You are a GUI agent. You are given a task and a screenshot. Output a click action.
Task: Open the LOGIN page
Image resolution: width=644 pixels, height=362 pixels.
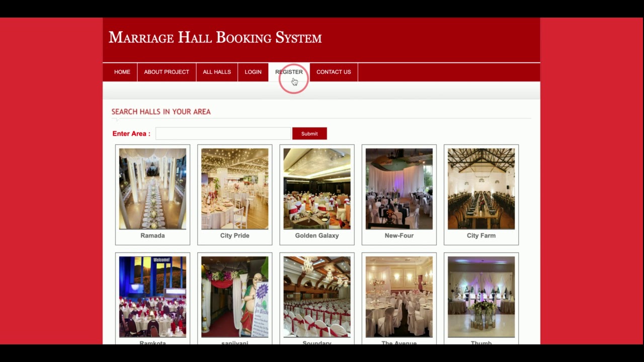tap(253, 72)
